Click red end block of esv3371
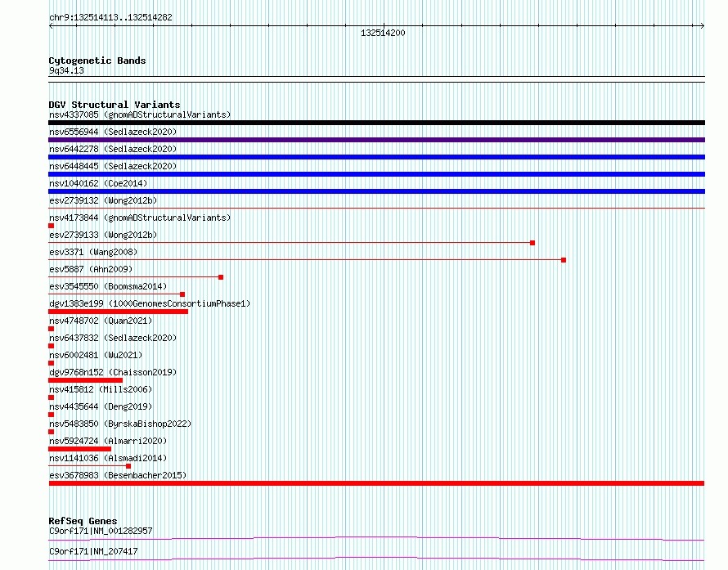 coord(564,260)
